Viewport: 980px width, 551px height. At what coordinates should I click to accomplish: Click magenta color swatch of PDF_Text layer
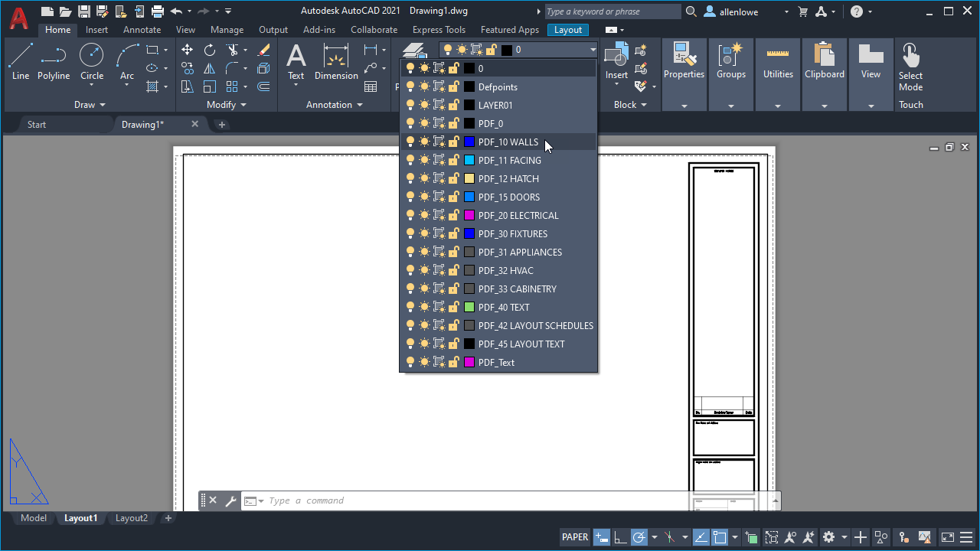tap(469, 362)
